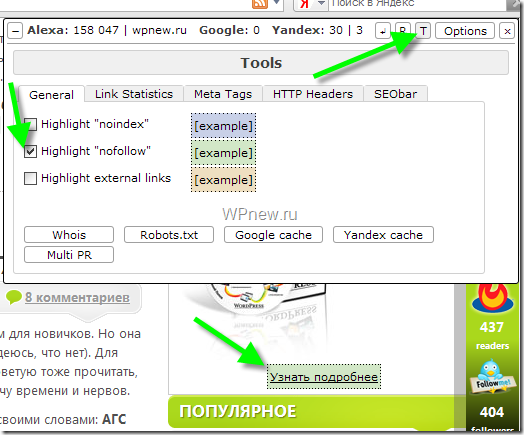The image size is (524, 435).
Task: Select the HTTP Headers tab
Action: click(x=313, y=94)
